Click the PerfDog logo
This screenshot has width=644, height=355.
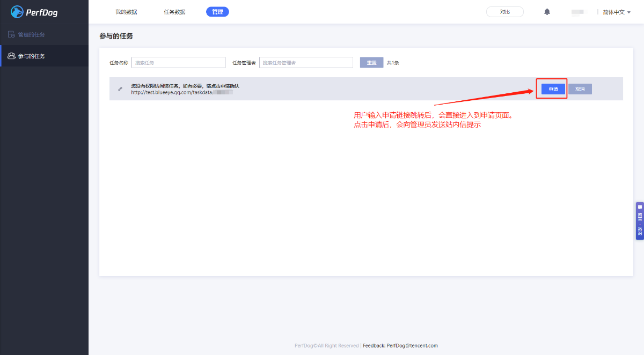34,12
